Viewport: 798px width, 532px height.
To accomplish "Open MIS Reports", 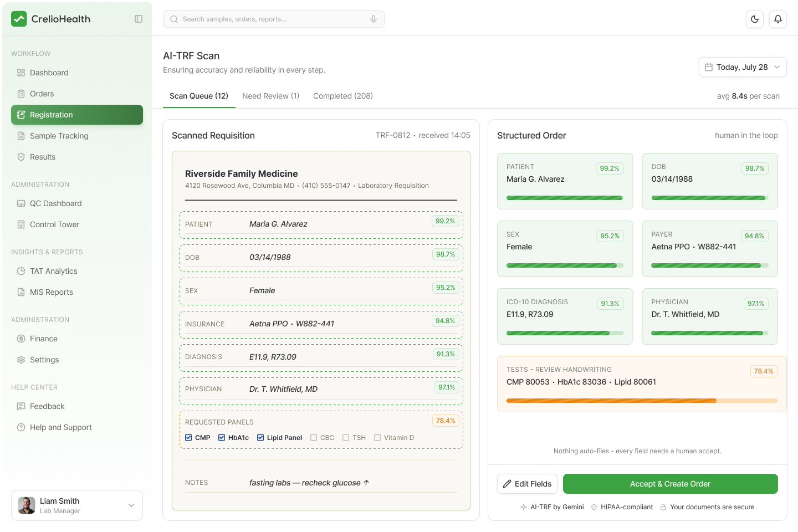I will [77, 292].
